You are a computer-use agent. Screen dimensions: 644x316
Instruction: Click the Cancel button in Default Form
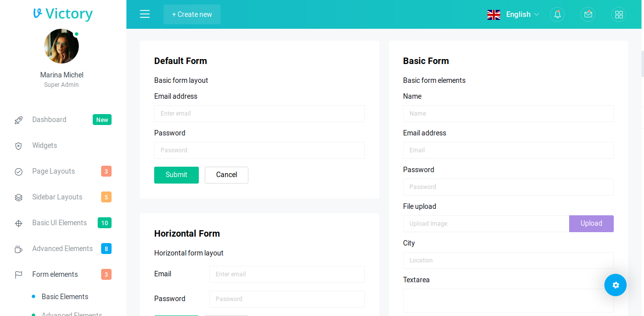(x=227, y=175)
